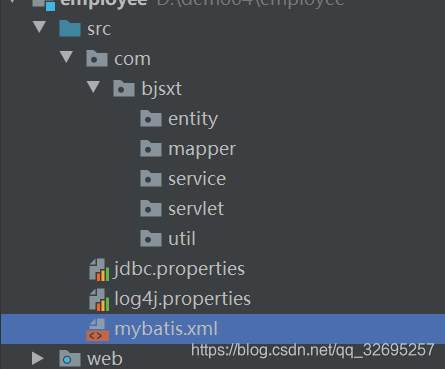Click the mapper package icon

tap(151, 148)
